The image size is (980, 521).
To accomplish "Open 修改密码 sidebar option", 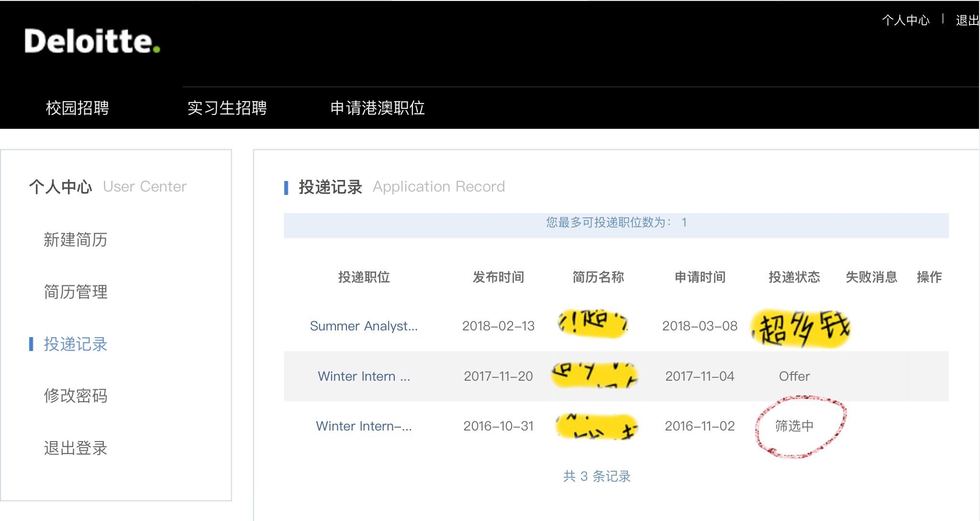I will pos(75,396).
